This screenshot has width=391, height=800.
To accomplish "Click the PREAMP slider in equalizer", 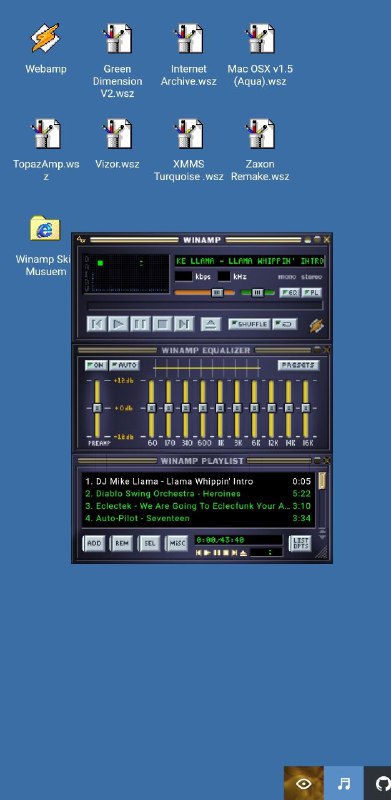I will pyautogui.click(x=97, y=408).
